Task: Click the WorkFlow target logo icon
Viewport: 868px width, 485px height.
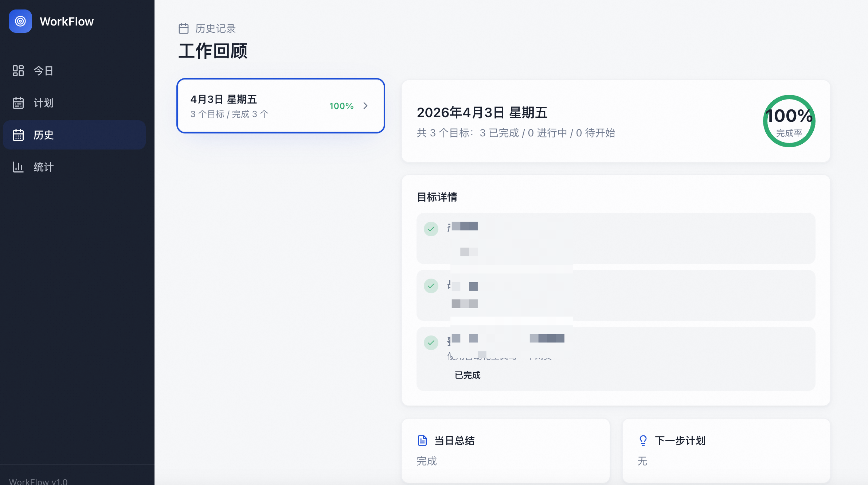Action: (20, 21)
